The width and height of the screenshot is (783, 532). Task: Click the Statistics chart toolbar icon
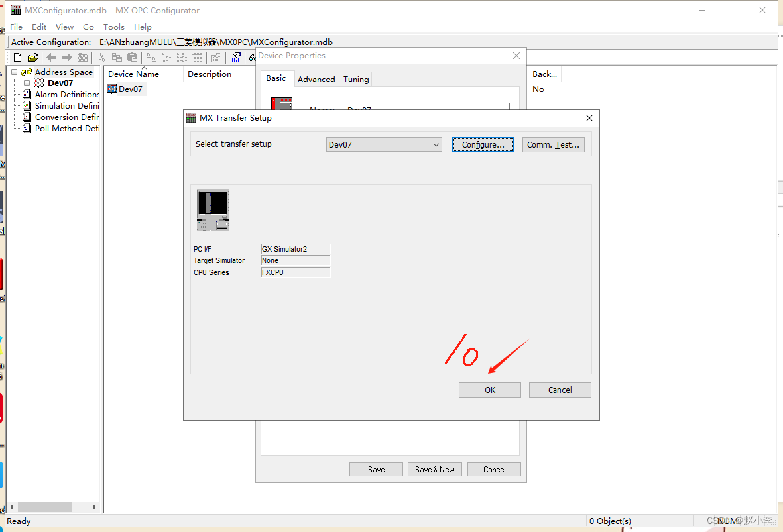click(x=236, y=58)
